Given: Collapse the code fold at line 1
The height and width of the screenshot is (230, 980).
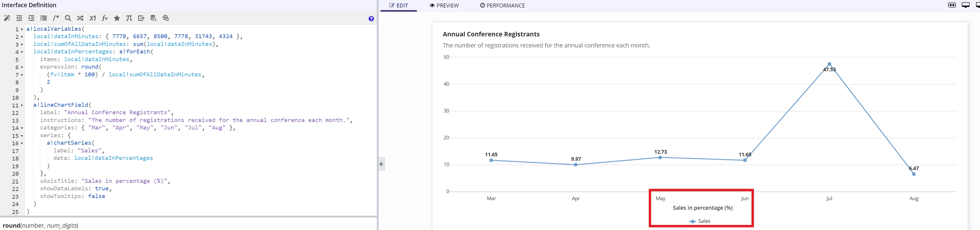Looking at the screenshot, I should (22, 29).
